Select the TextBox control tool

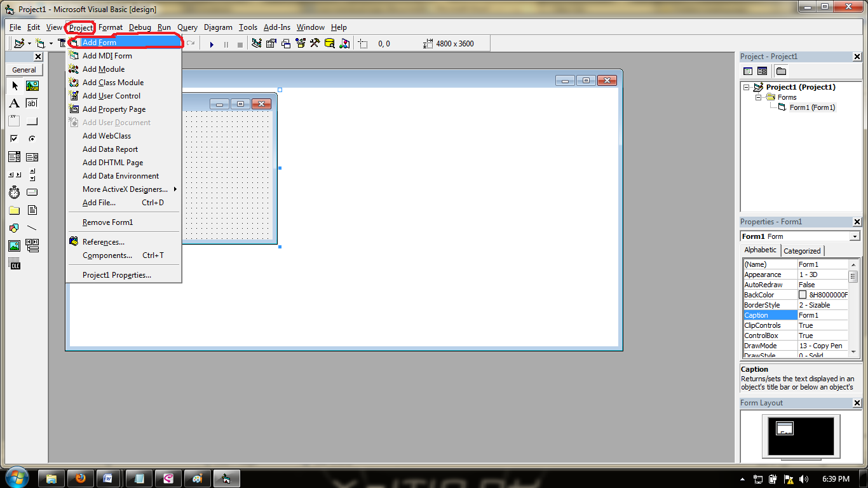point(32,104)
